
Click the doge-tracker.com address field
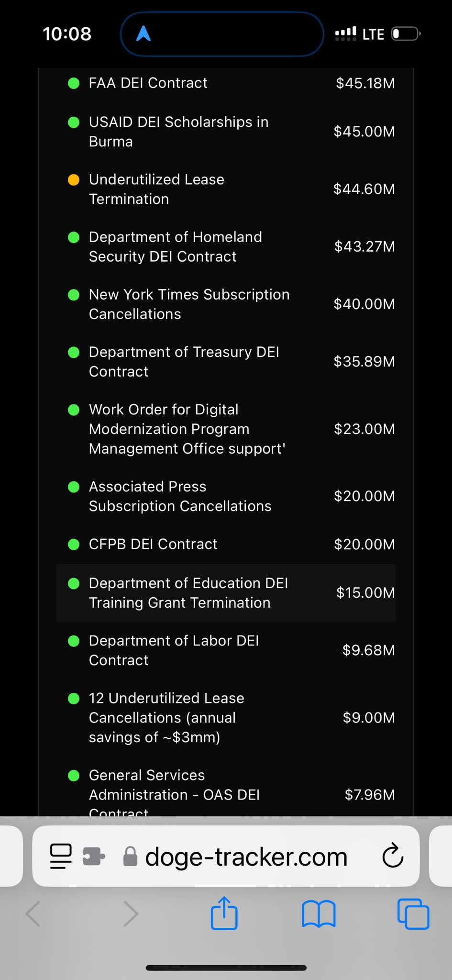246,857
